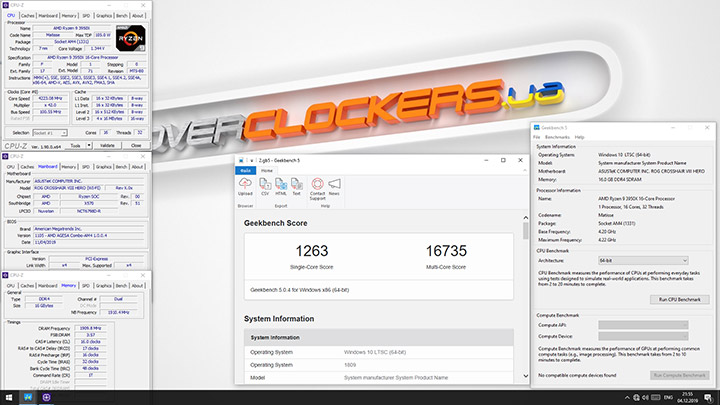The image size is (720, 405).
Task: Click the AMD Ryzen logo in CPU-Z
Action: pos(130,38)
